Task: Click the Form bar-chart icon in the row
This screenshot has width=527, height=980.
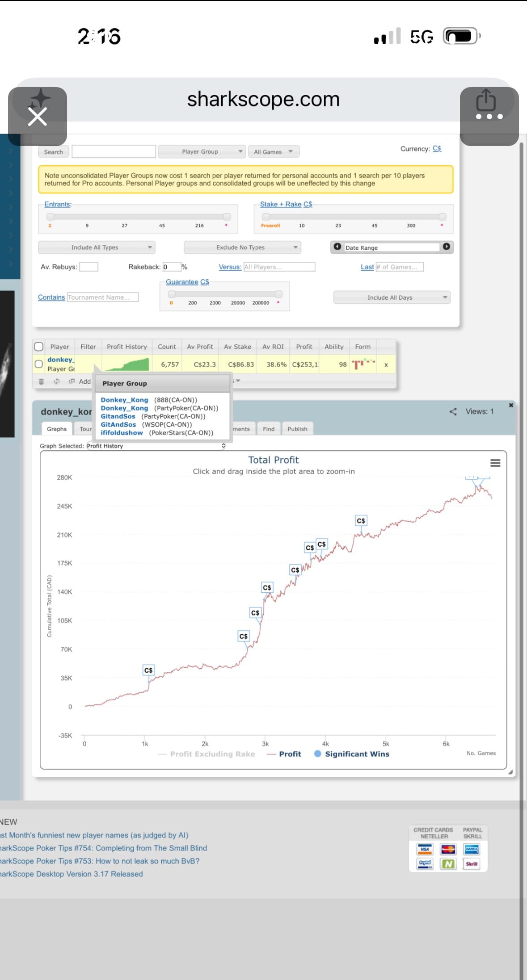Action: pos(363,364)
